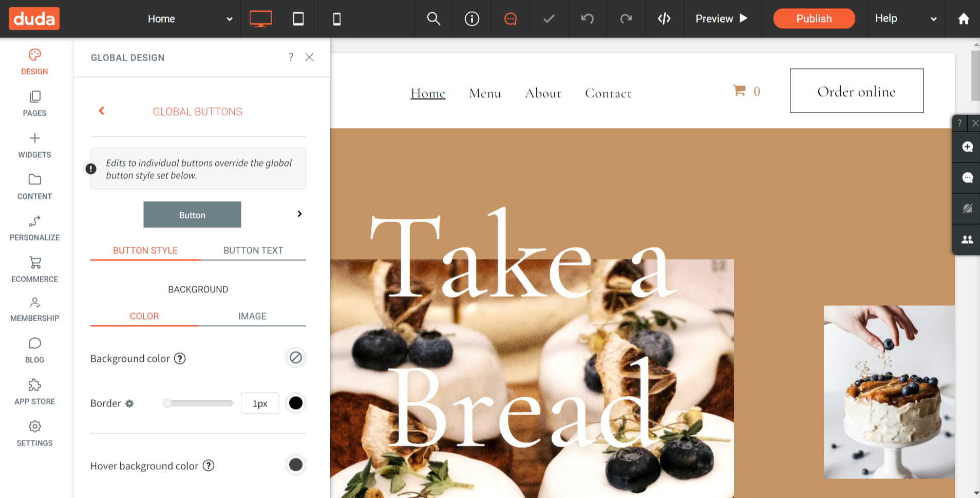980x498 pixels.
Task: Pick the border color swatch
Action: coord(296,403)
